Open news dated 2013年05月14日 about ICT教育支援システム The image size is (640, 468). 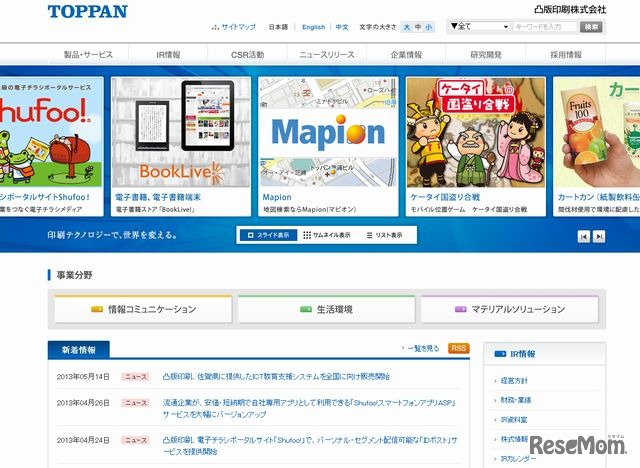276,377
